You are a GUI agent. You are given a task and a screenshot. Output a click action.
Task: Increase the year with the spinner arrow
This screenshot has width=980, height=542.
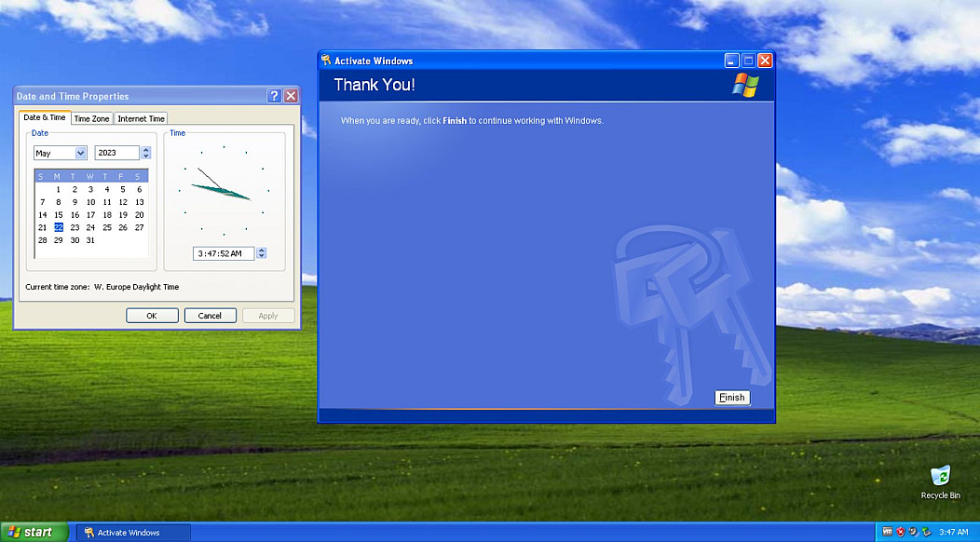pos(145,150)
